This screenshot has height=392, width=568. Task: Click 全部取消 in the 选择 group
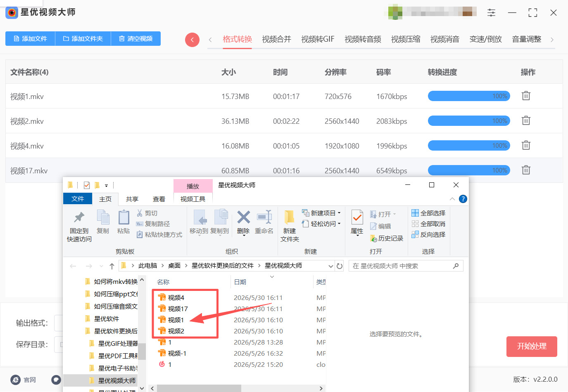[428, 224]
